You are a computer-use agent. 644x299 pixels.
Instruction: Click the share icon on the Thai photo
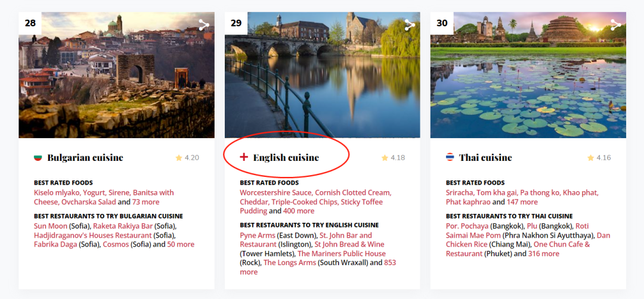coord(615,25)
